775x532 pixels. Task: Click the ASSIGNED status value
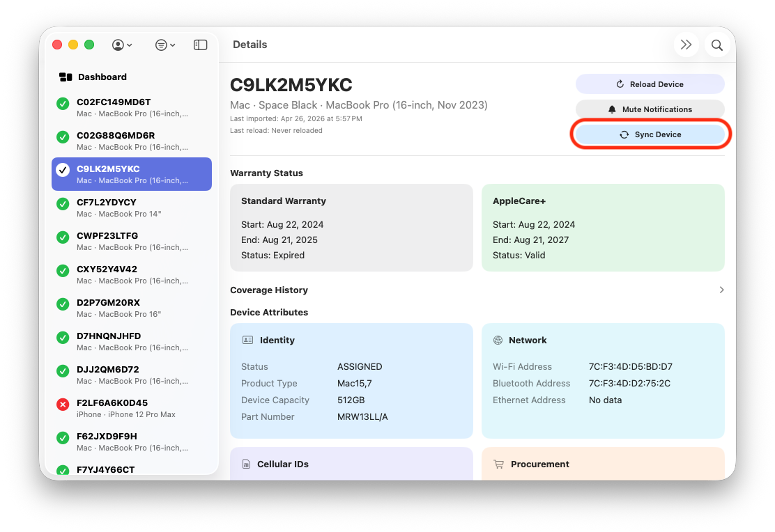click(x=360, y=366)
